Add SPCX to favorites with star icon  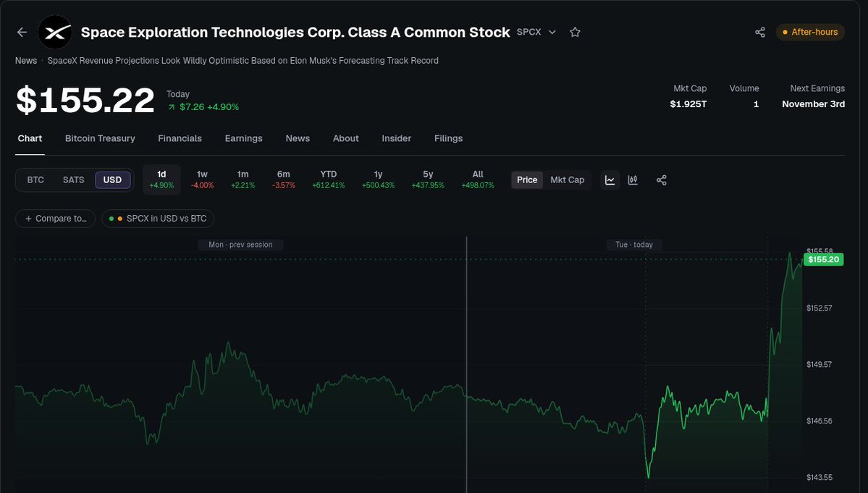575,32
